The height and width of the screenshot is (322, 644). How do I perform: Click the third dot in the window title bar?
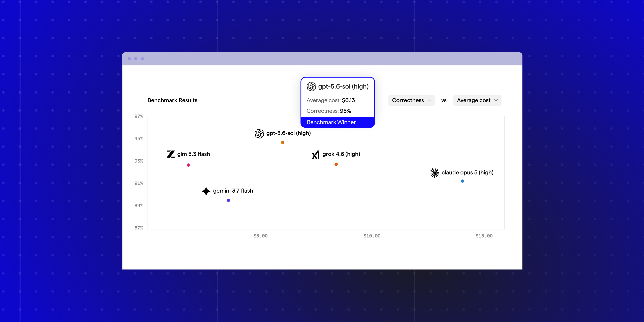click(142, 59)
